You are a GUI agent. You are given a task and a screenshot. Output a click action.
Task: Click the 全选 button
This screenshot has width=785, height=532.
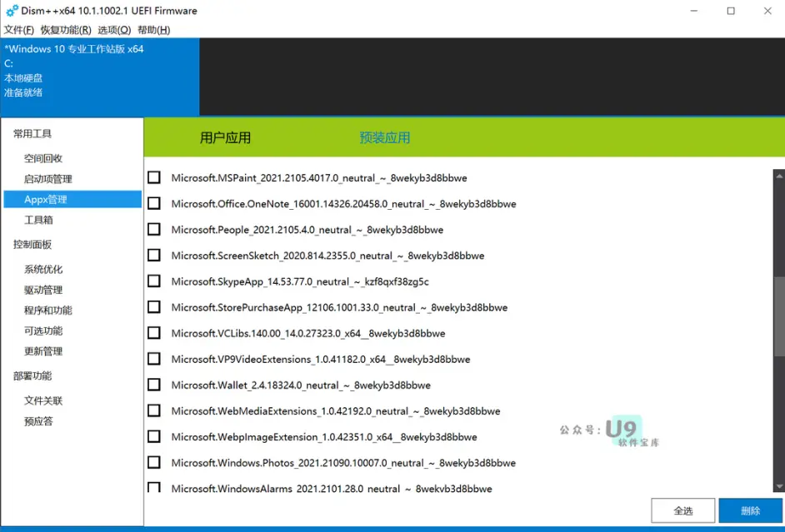pos(682,510)
